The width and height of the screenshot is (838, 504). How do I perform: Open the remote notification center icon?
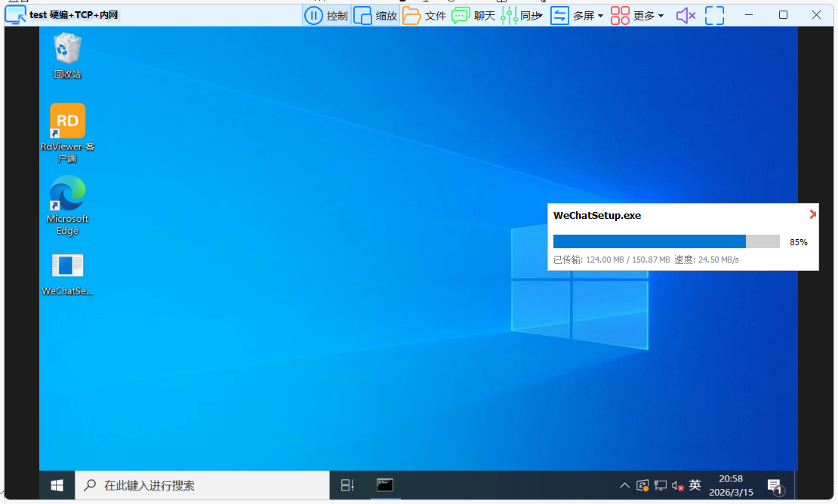[775, 485]
